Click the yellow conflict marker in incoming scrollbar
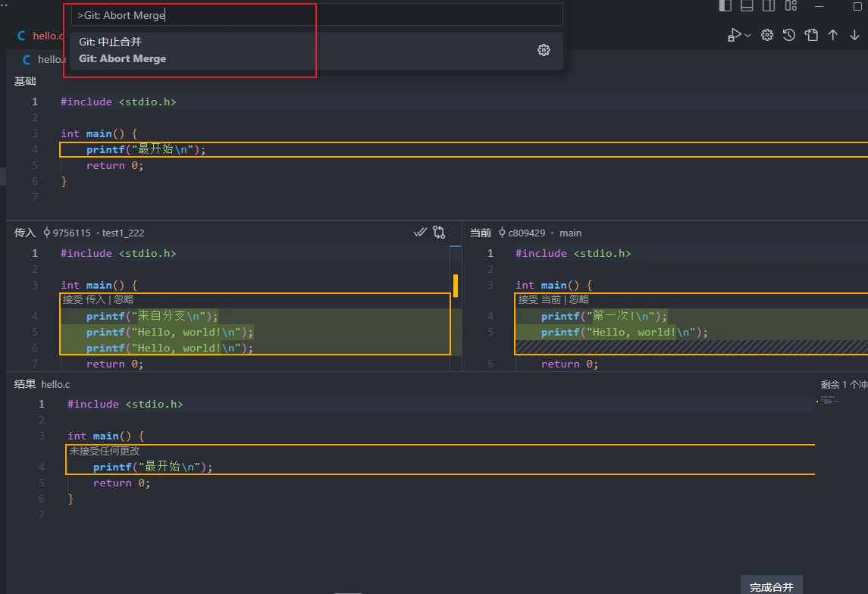 [456, 286]
